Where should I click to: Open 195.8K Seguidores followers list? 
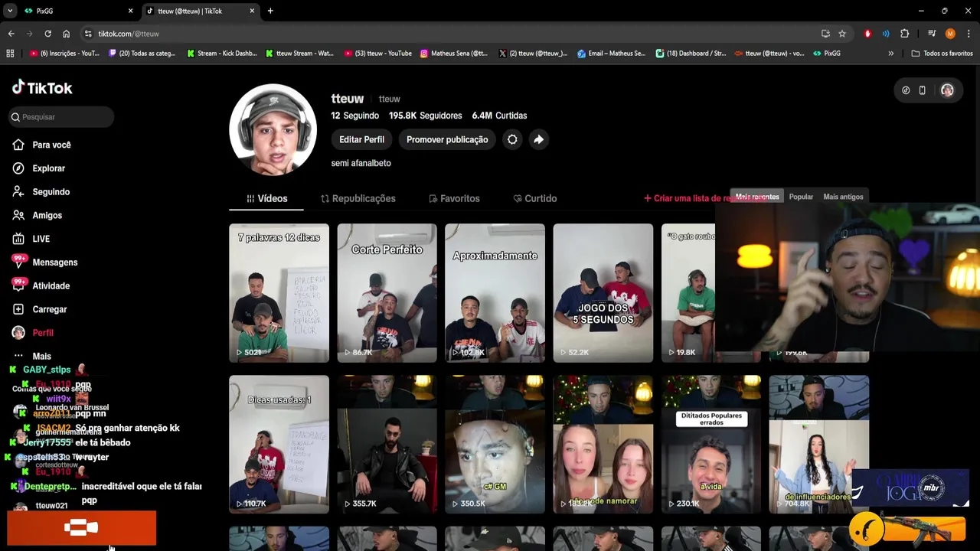[x=425, y=116]
